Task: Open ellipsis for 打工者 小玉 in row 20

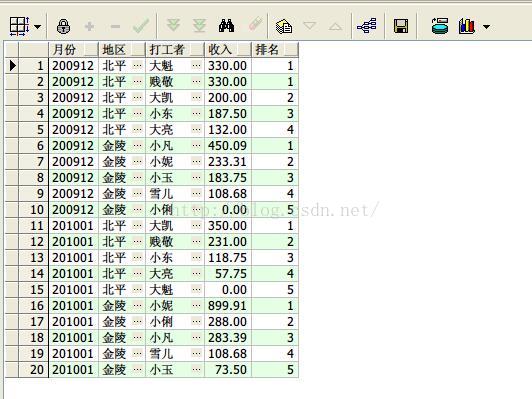Action: click(x=196, y=370)
